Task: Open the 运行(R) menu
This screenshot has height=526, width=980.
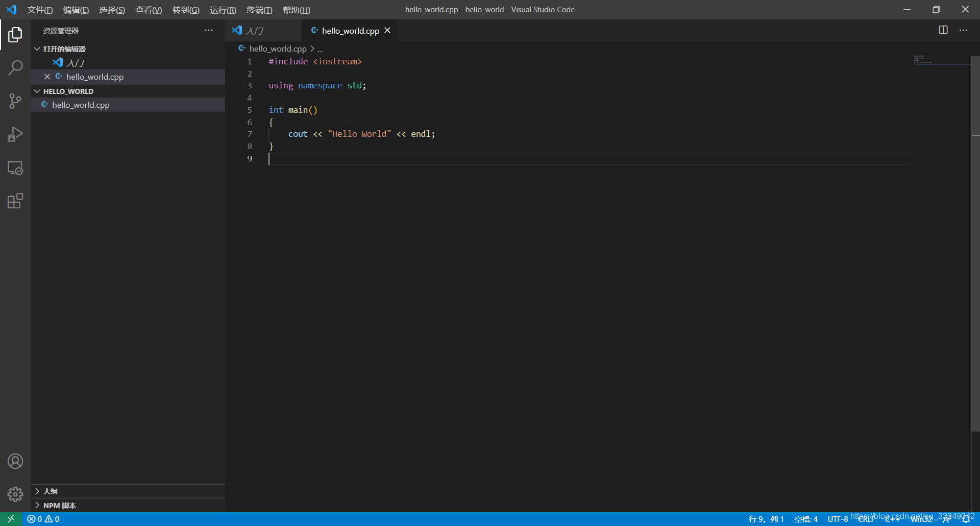Action: [x=223, y=10]
